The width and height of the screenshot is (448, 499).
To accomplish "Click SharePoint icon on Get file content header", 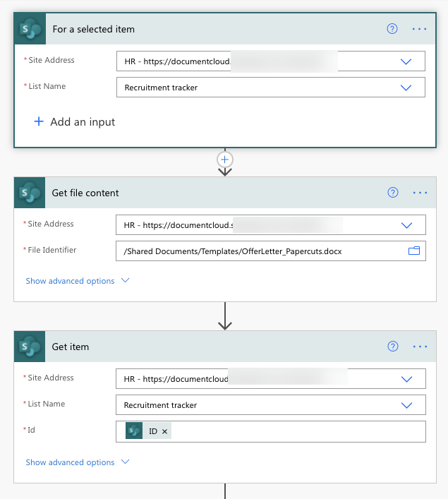I will (30, 193).
